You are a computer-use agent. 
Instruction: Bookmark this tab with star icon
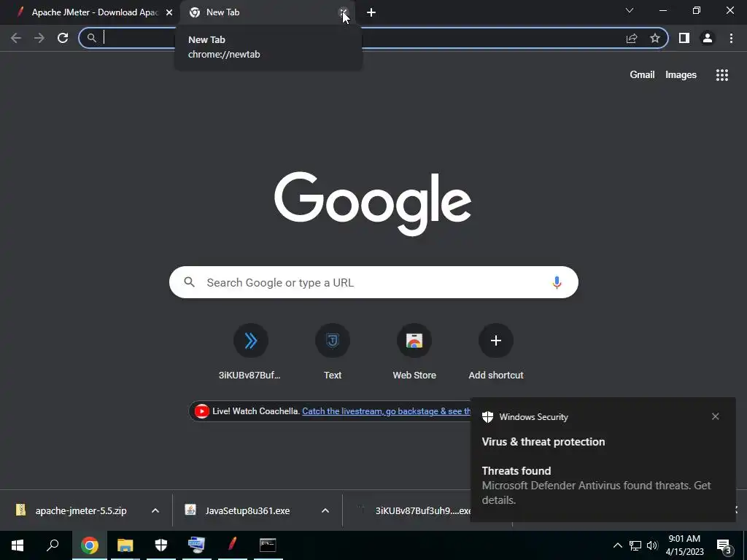[x=655, y=38]
